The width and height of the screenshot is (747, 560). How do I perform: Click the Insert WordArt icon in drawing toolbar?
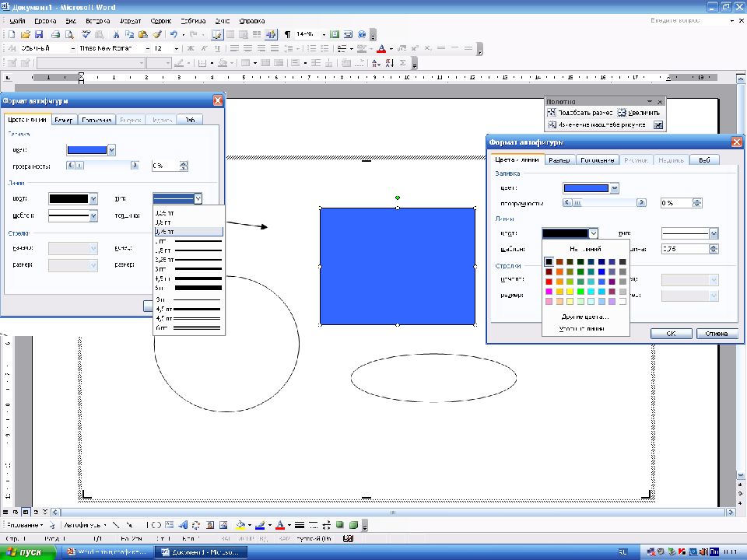pos(183,525)
